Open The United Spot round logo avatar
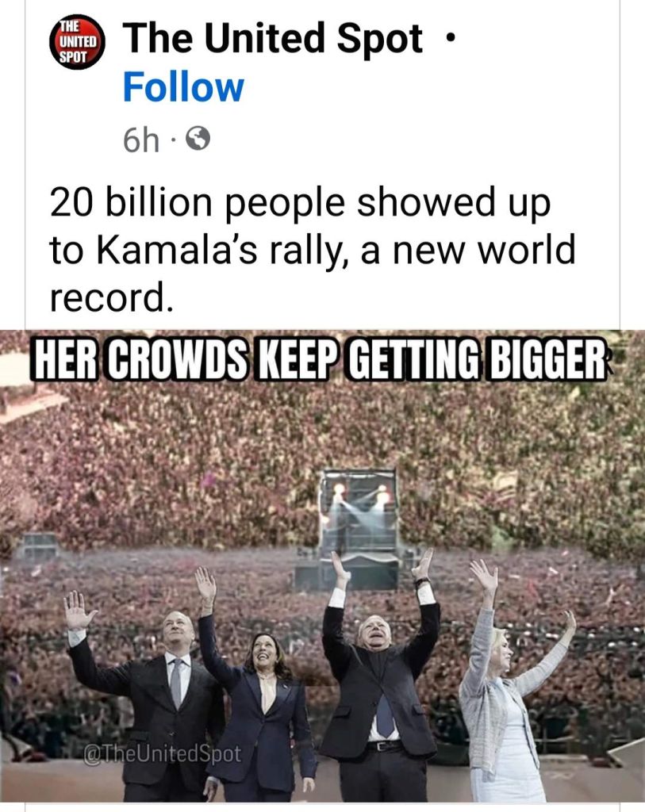The height and width of the screenshot is (812, 645). [77, 42]
